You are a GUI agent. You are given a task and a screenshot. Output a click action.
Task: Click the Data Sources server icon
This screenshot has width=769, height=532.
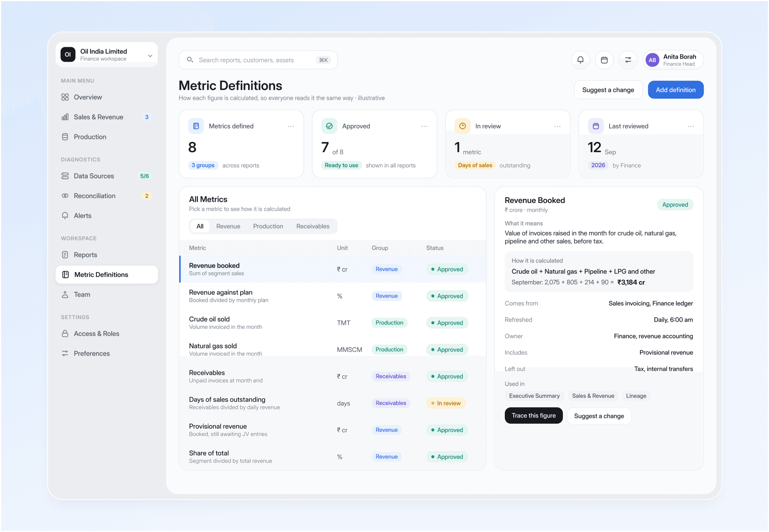(x=65, y=176)
